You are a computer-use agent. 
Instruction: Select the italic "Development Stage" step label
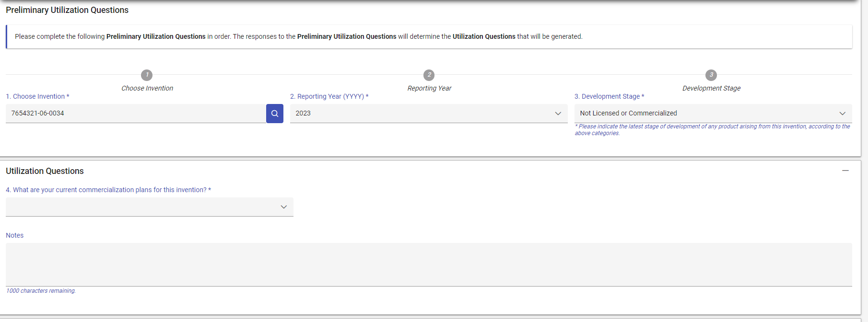[x=711, y=88]
